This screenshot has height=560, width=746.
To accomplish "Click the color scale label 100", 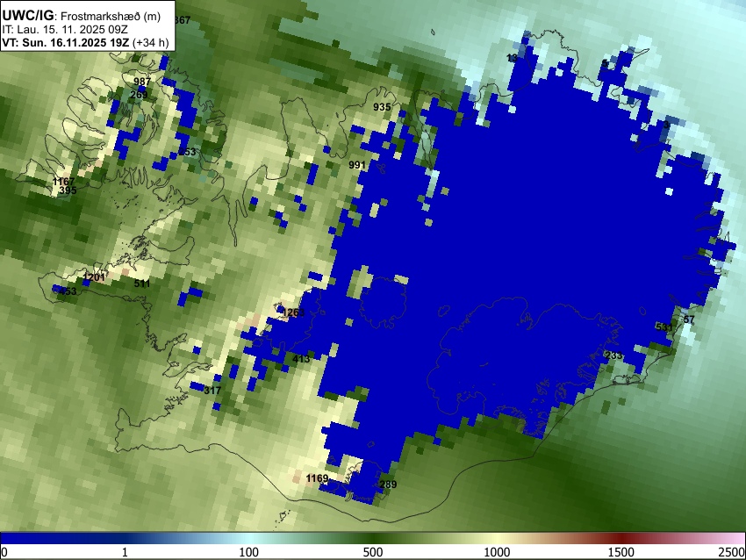I will [x=248, y=552].
